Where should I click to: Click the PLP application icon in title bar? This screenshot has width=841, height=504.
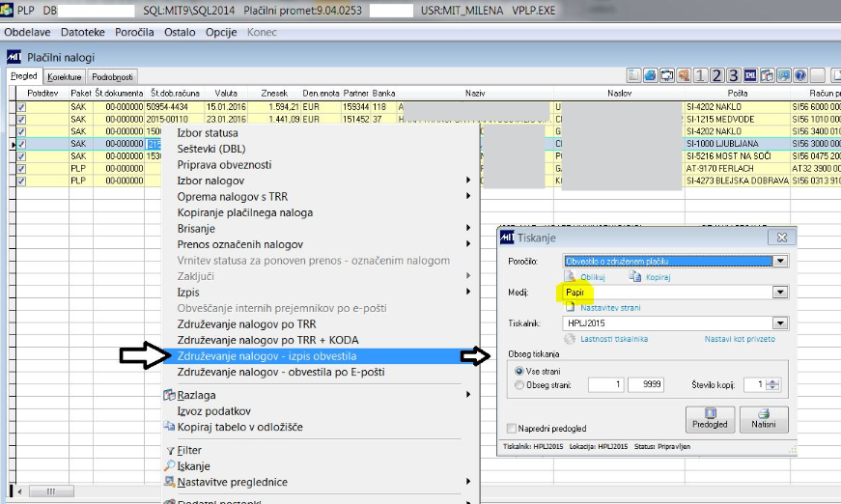pyautogui.click(x=7, y=10)
